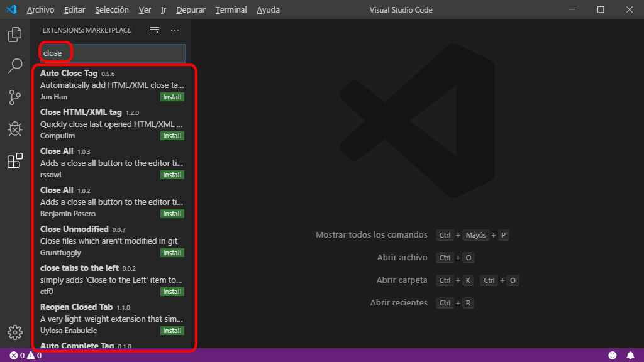Open the Ir menu
This screenshot has width=644, height=362.
coord(164,10)
